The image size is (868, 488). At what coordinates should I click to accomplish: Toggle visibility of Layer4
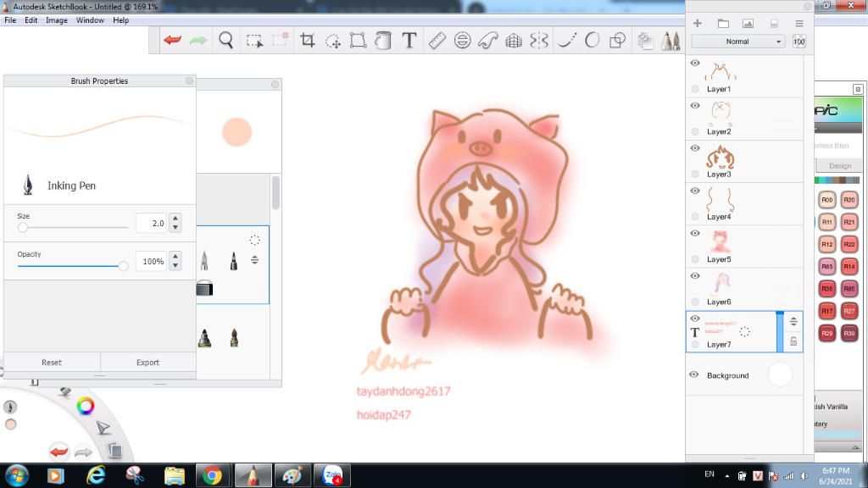[695, 191]
